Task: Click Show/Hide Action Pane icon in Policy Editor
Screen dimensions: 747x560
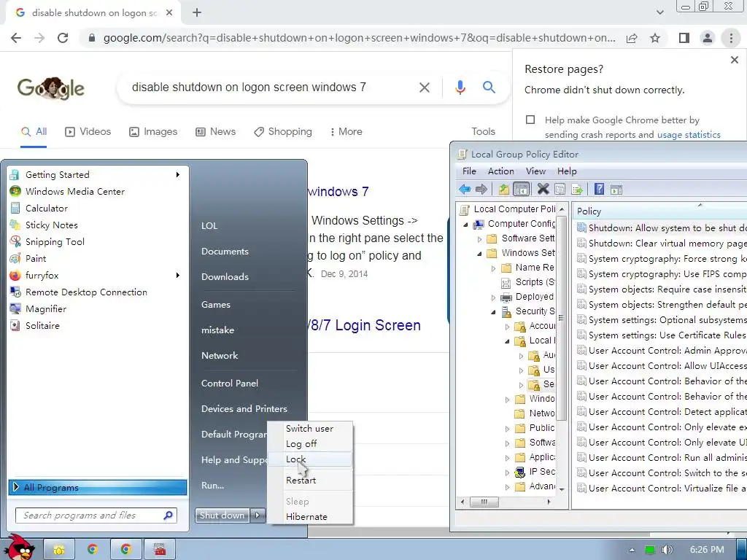Action: click(x=616, y=190)
